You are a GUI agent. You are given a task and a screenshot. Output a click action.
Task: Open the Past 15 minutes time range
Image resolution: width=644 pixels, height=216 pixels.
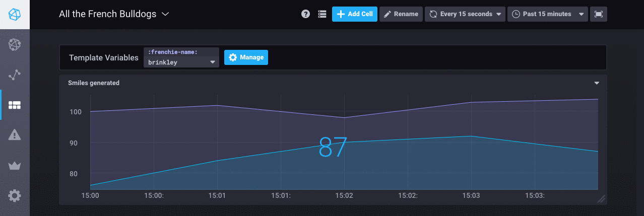[x=548, y=14]
